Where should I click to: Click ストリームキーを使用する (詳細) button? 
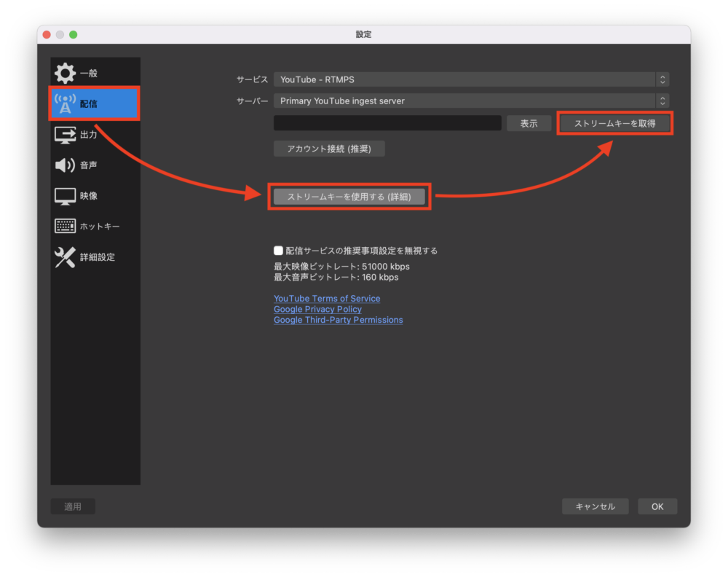(349, 197)
